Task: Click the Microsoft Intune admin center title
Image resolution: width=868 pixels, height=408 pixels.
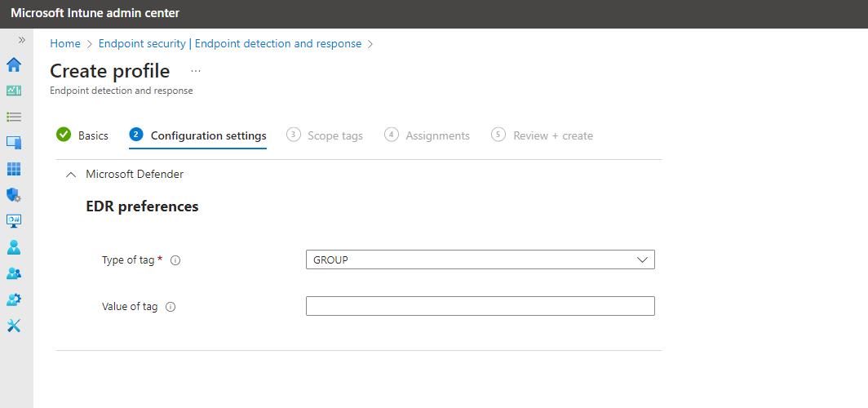Action: pyautogui.click(x=95, y=13)
